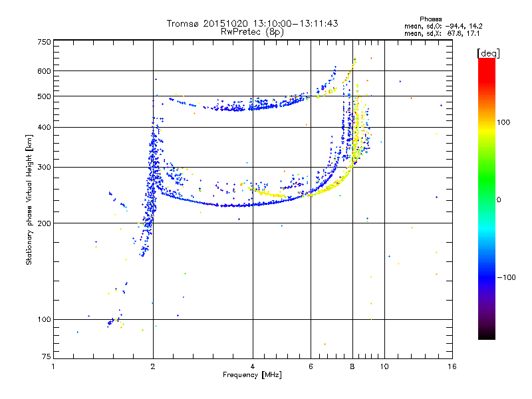Image resolution: width=532 pixels, height=399 pixels.
Task: Click the y-axis tick label '600'
Action: pyautogui.click(x=45, y=71)
